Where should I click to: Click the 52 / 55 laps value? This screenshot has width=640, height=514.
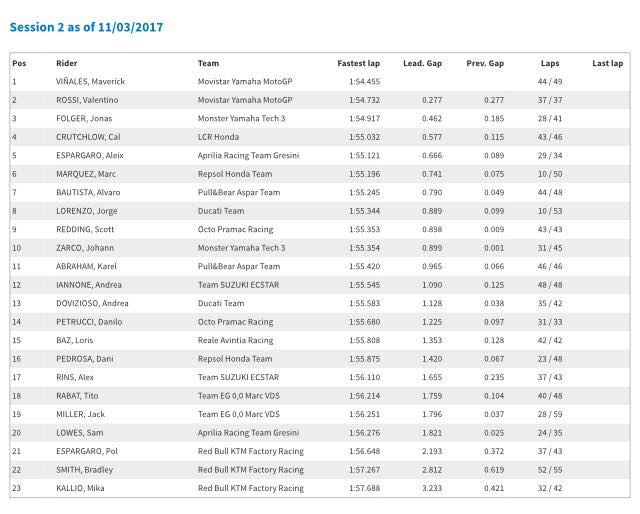point(550,470)
